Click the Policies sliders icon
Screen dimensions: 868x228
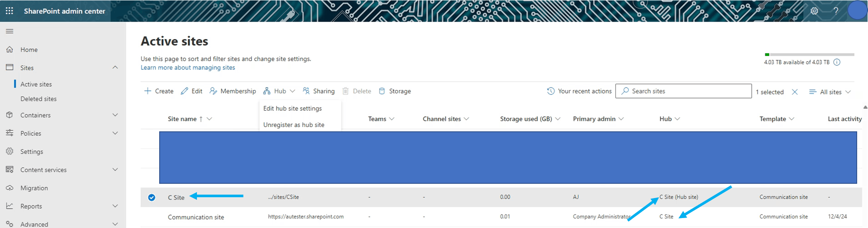click(10, 133)
